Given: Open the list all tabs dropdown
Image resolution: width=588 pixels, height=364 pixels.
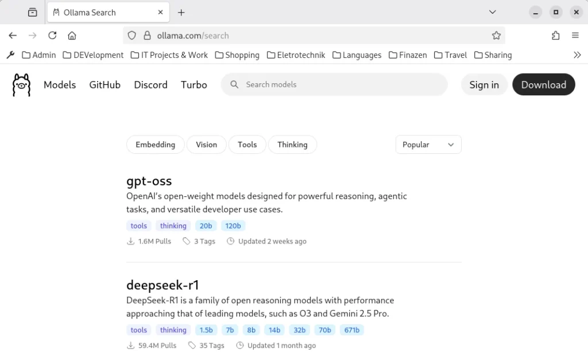Looking at the screenshot, I should [x=492, y=12].
